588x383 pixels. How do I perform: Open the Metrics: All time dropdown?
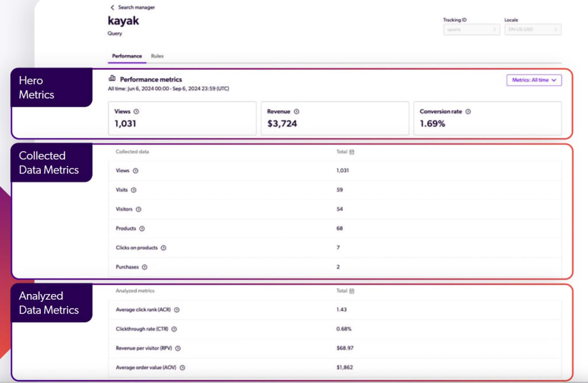[533, 80]
